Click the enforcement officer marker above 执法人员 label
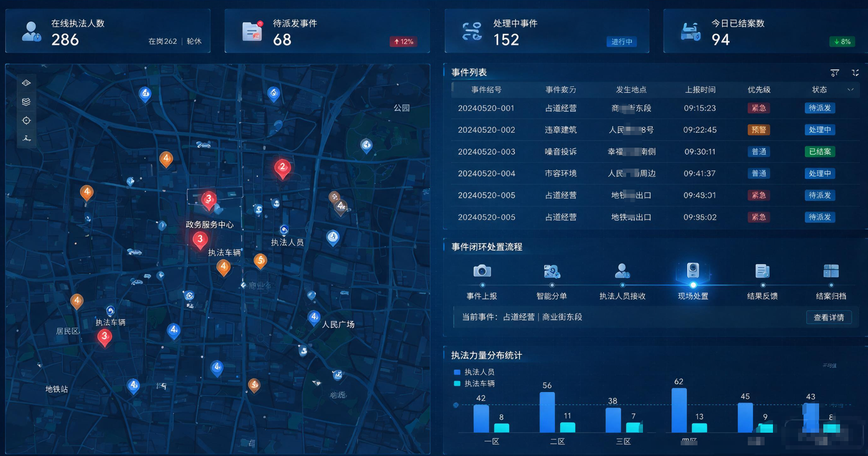Image resolution: width=868 pixels, height=456 pixels. [x=284, y=230]
